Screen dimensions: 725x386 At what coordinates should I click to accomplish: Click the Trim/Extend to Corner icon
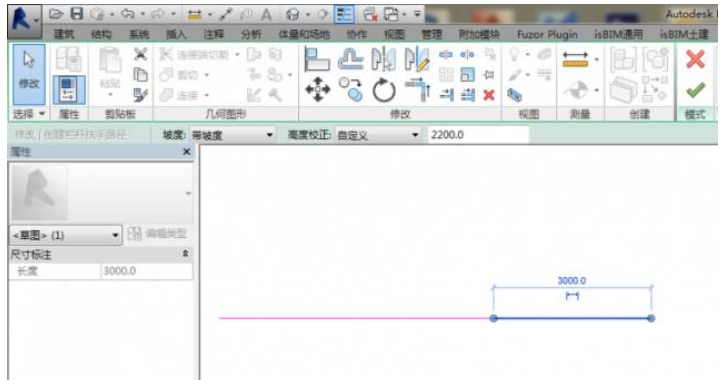point(418,90)
